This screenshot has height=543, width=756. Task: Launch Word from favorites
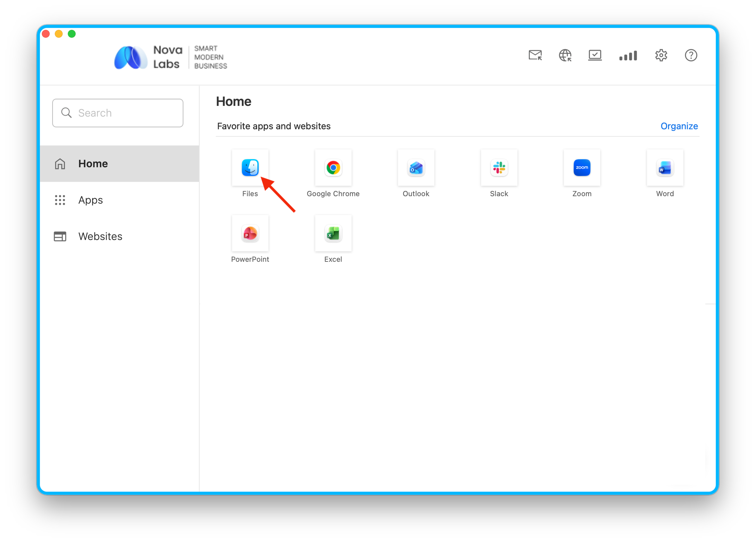pyautogui.click(x=665, y=167)
